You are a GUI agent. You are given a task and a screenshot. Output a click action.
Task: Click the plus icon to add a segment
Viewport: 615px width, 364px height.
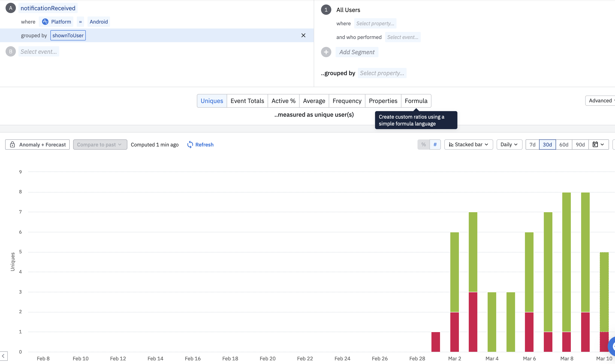(326, 52)
